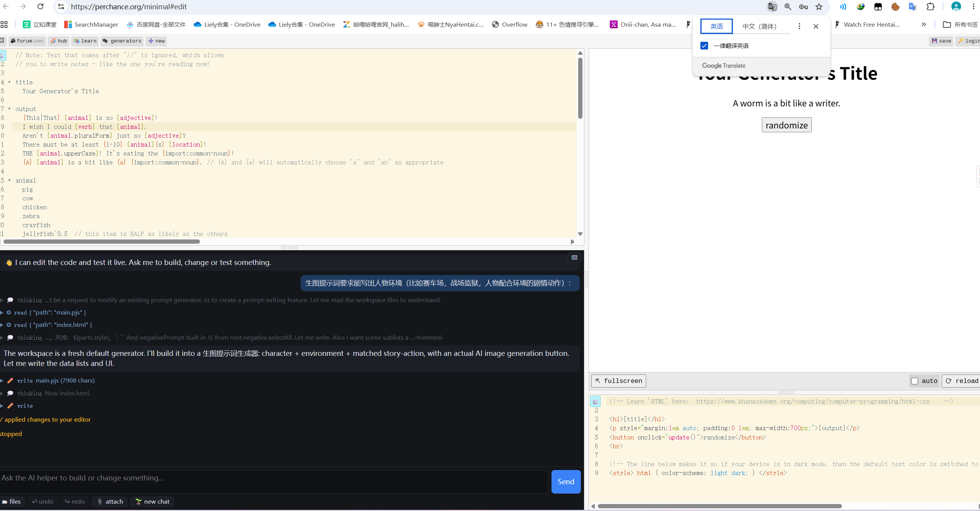This screenshot has width=980, height=511.
Task: Reload the browser page
Action: tap(40, 7)
